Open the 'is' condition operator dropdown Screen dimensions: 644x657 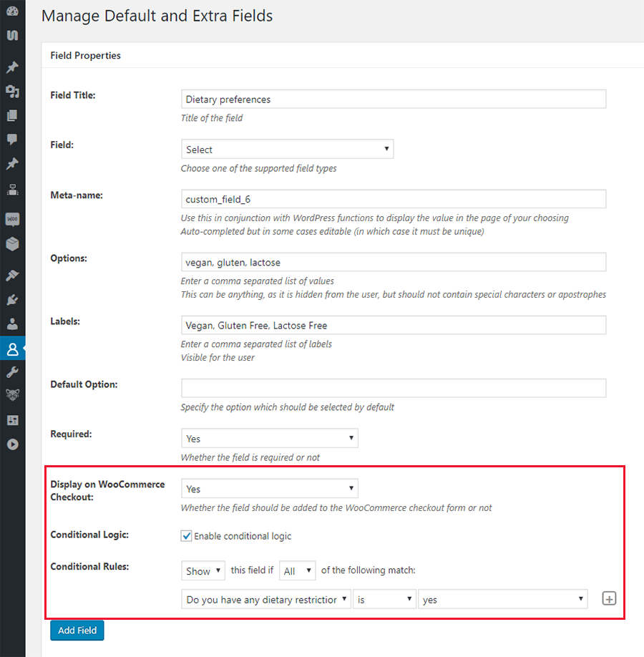click(384, 600)
